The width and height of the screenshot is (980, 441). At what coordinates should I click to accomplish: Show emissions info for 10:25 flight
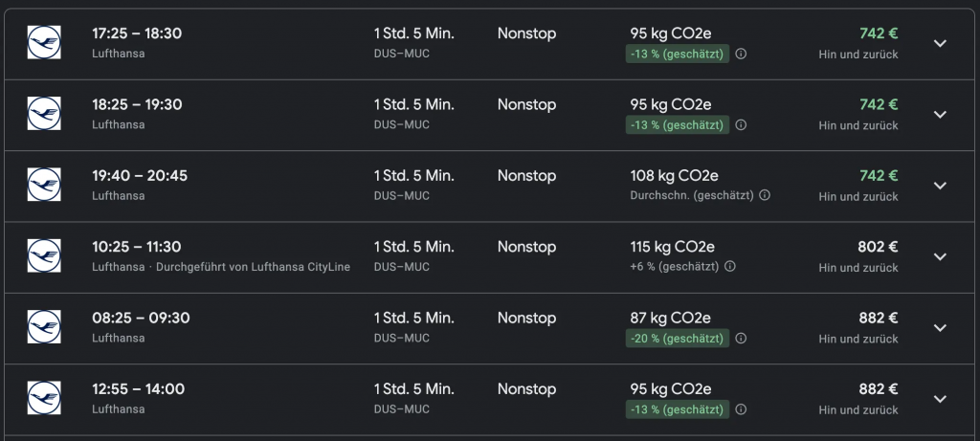[728, 267]
